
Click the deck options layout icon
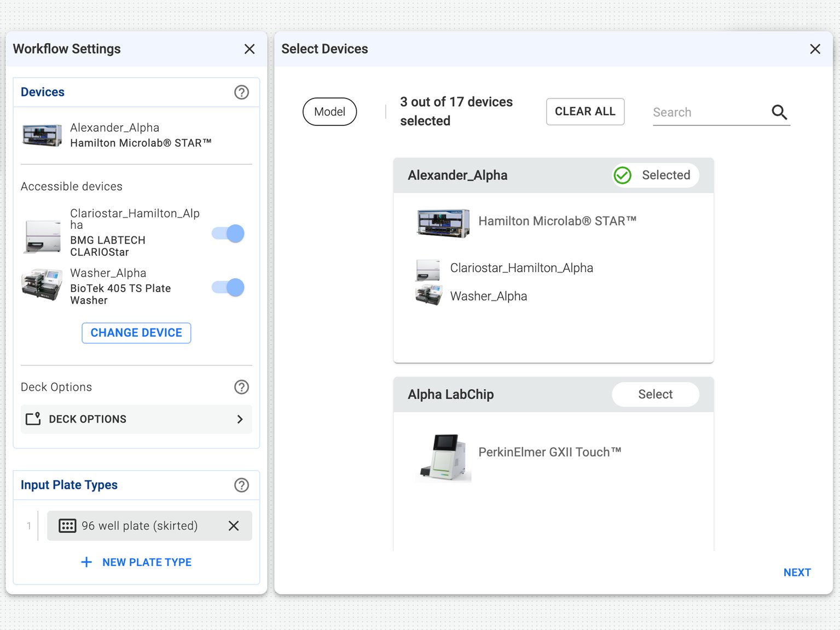pyautogui.click(x=33, y=419)
